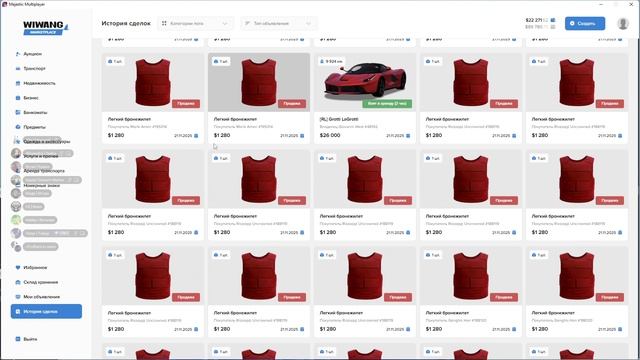
Task: Click the profile avatar at top right
Action: (x=623, y=23)
